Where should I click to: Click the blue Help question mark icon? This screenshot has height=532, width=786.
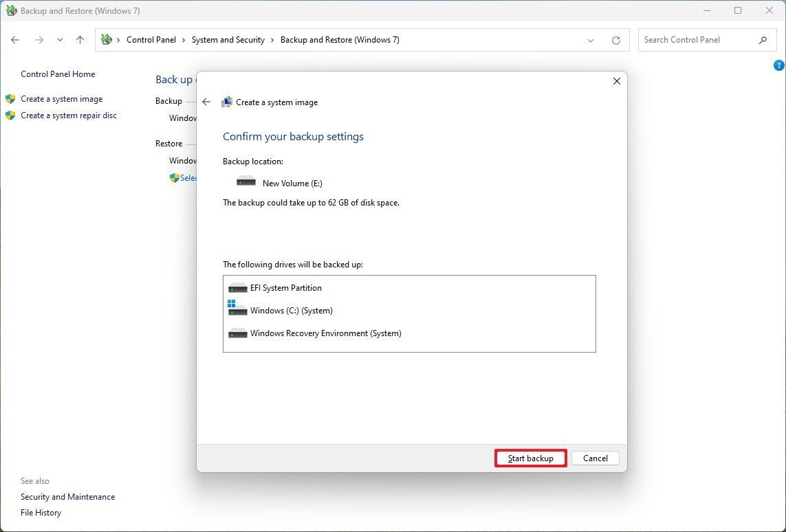coord(778,65)
